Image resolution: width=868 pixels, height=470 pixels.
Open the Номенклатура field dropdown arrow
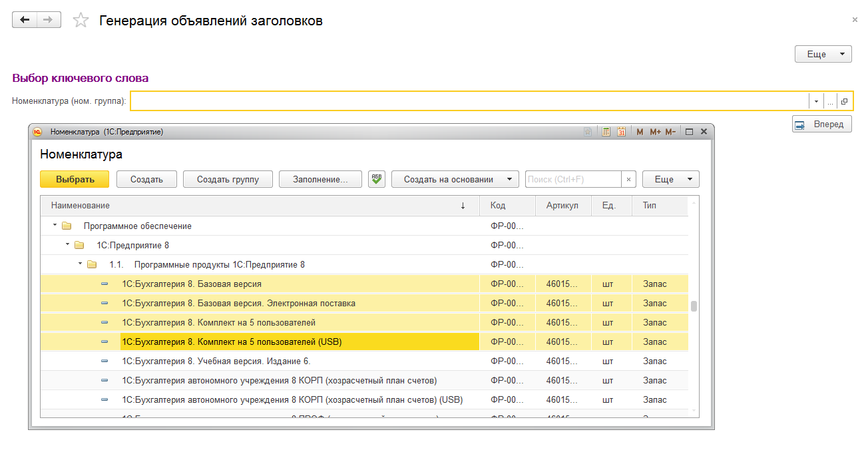pos(816,101)
